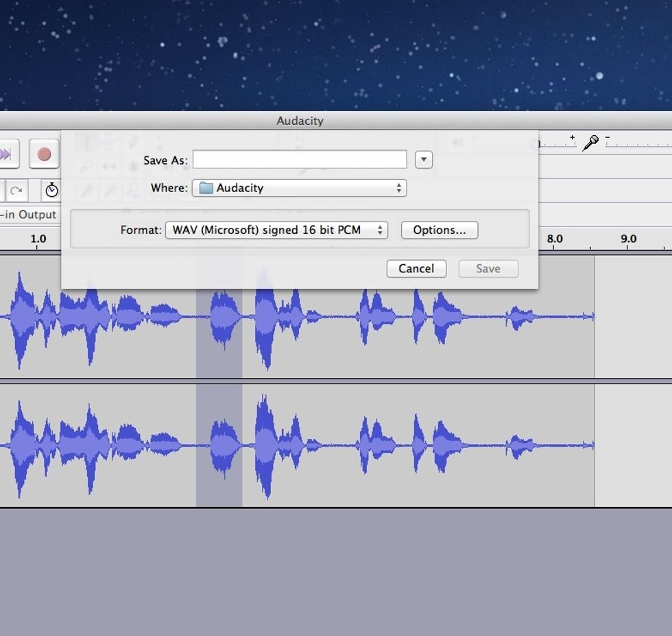Viewport: 672px width, 636px height.
Task: Open the Built-in Output device dropdown
Action: [x=29, y=214]
